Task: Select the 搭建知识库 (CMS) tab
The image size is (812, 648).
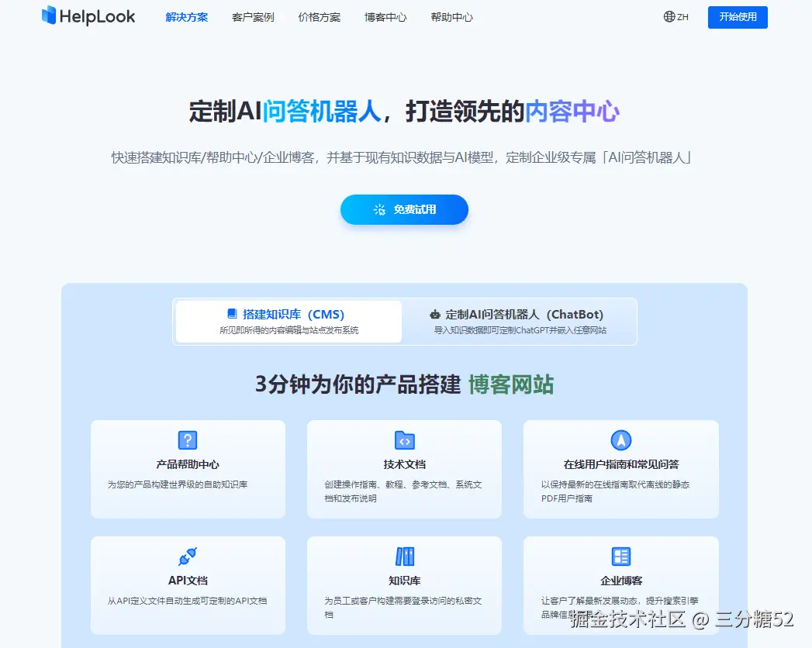Action: [x=287, y=321]
